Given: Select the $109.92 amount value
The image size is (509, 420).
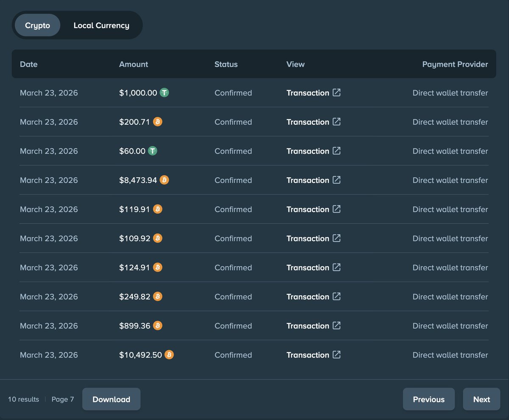Looking at the screenshot, I should click(x=135, y=238).
